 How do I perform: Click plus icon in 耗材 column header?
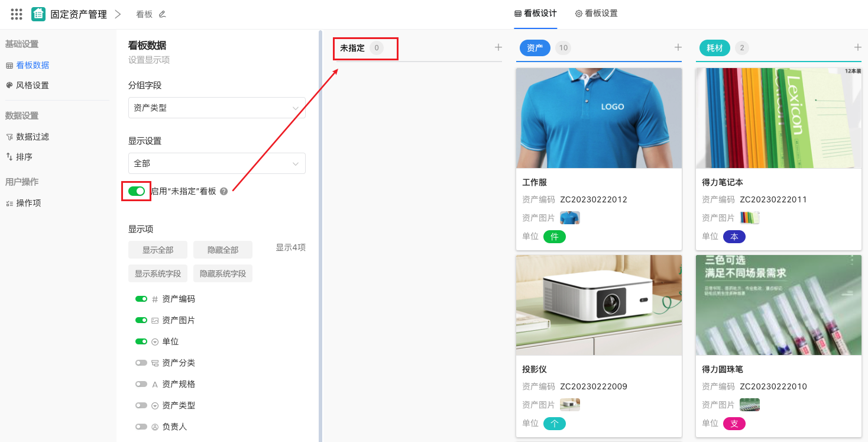pyautogui.click(x=857, y=47)
